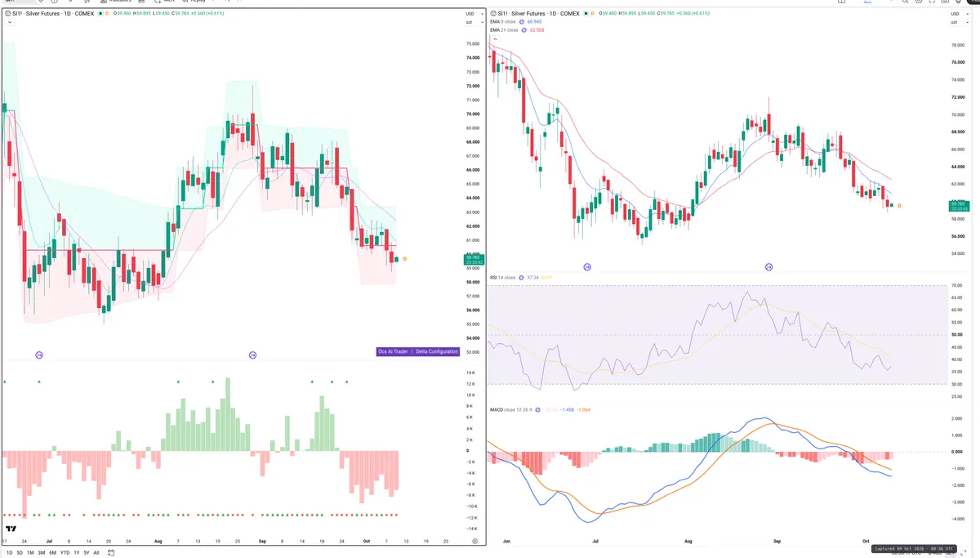This screenshot has width=980, height=558.
Task: Select the YTD date range
Action: (65, 553)
